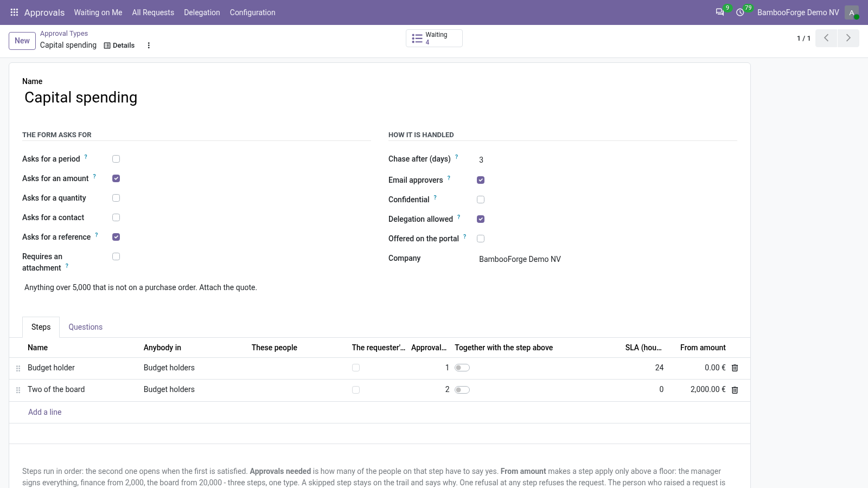Go to the next record arrow

[848, 38]
